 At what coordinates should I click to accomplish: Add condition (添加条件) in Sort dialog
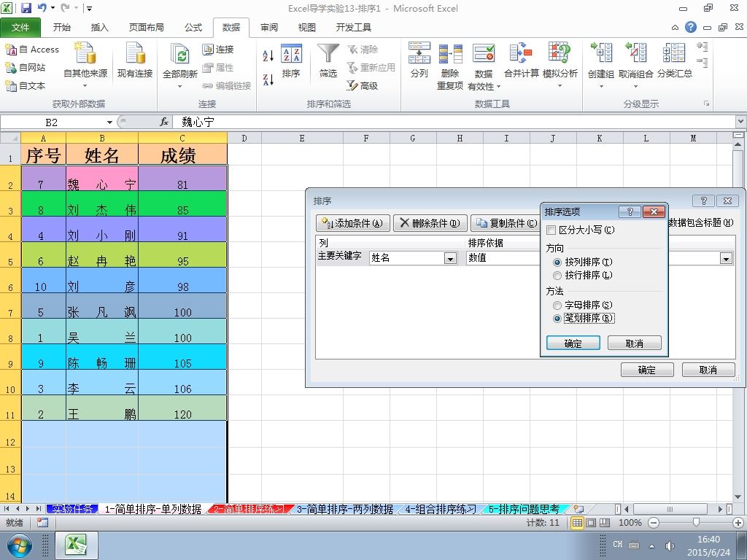pyautogui.click(x=353, y=223)
